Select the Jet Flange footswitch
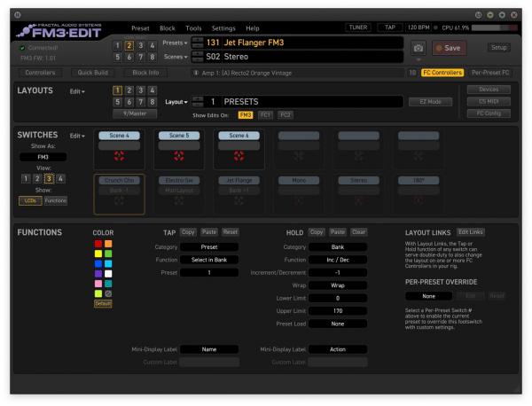 click(239, 194)
